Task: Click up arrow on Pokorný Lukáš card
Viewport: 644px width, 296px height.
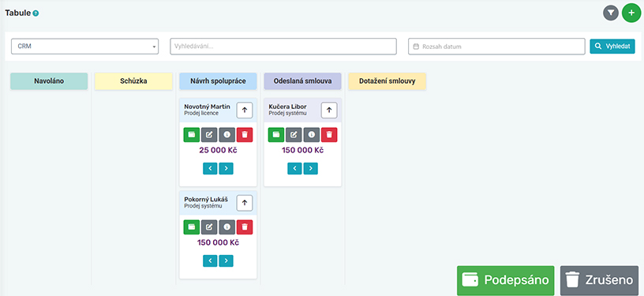Action: click(x=245, y=203)
